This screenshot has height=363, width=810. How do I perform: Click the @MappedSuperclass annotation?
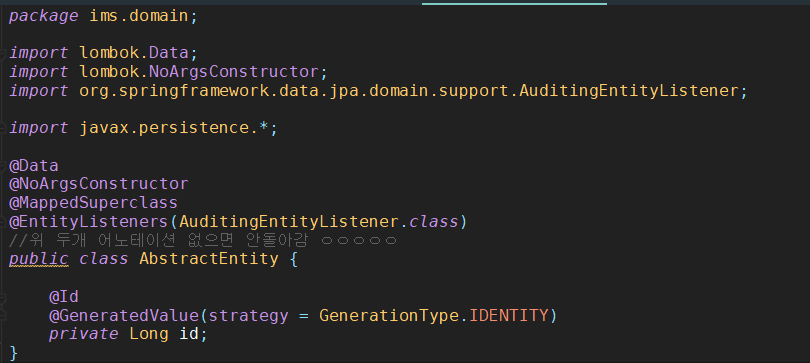pyautogui.click(x=94, y=202)
